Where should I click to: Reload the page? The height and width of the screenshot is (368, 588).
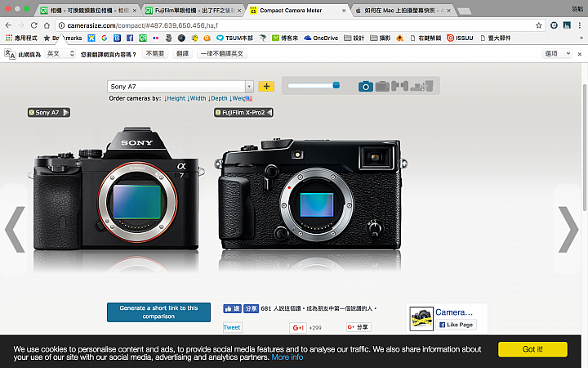pos(33,25)
